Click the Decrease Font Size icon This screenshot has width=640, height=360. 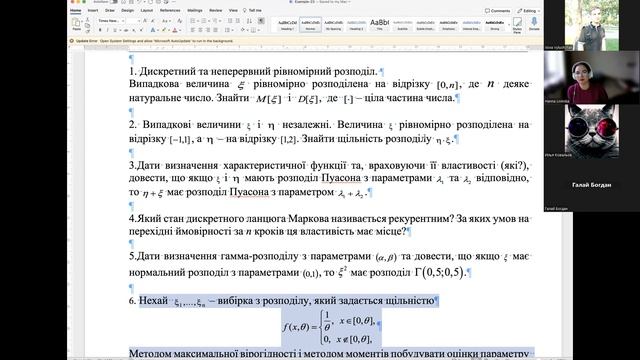tap(153, 20)
